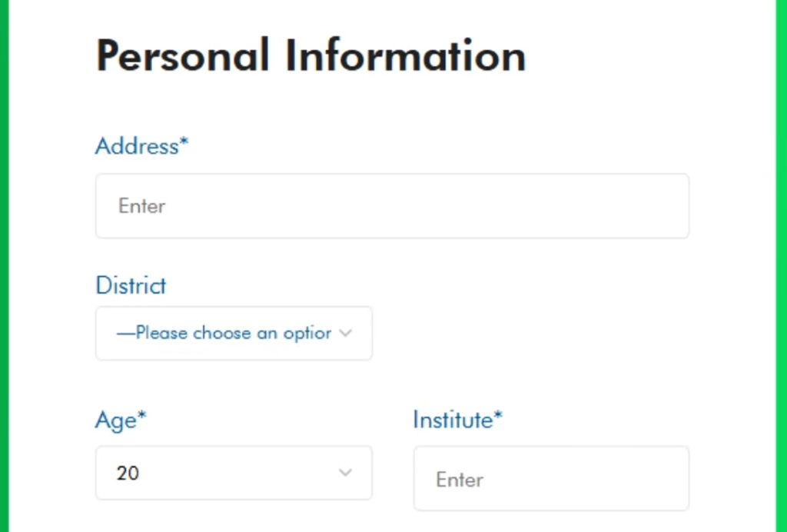Viewport: 787px width, 532px height.
Task: Open the District dropdown
Action: (x=234, y=334)
